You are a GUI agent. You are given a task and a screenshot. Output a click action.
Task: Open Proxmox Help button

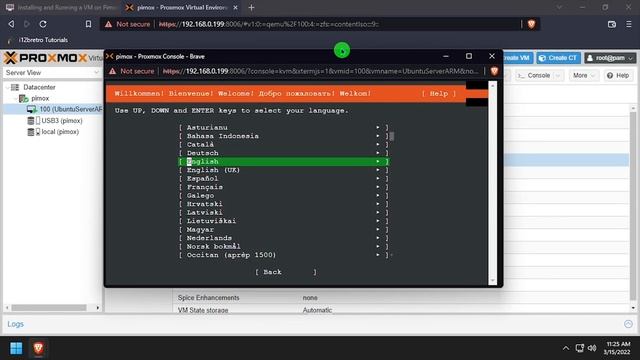618,76
